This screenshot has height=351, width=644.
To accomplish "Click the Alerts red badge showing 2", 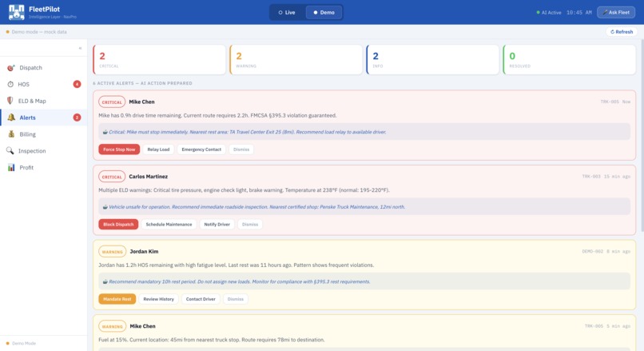I will 77,118.
